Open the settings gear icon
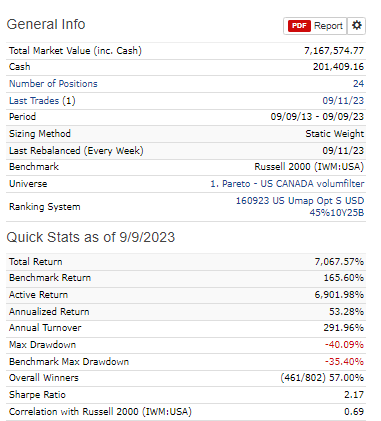This screenshot has width=381, height=421. (x=356, y=26)
